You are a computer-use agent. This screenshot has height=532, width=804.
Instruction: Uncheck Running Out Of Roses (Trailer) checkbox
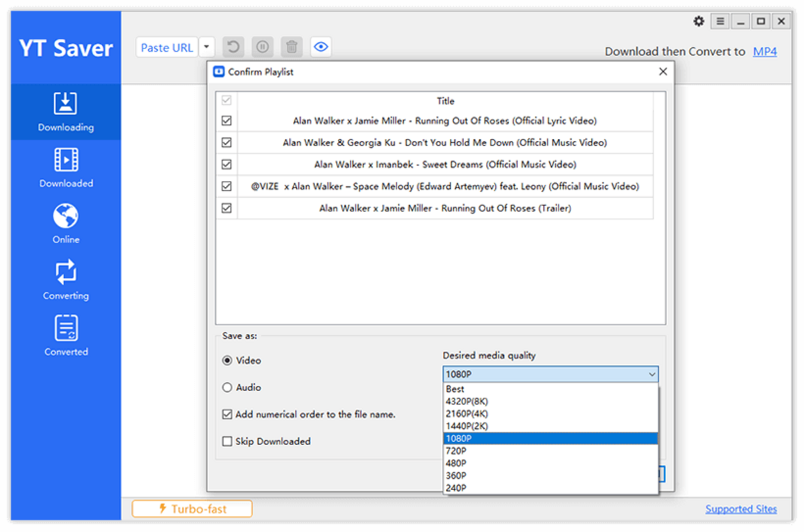226,208
